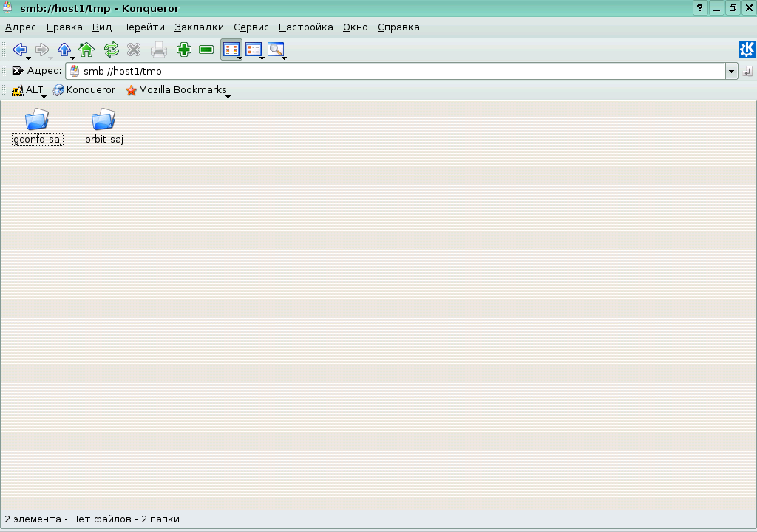Open the file search magnifier tool
Screen dimensions: 757x532
277,50
